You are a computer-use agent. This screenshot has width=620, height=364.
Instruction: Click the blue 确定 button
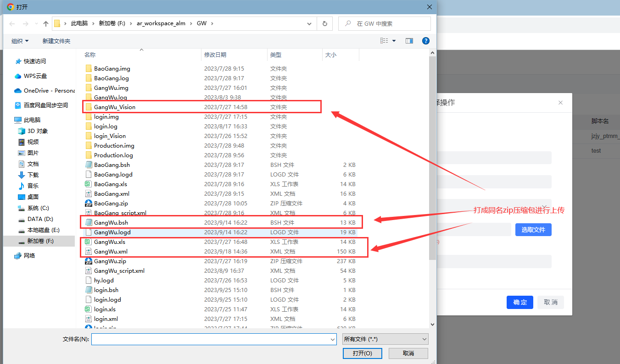519,303
